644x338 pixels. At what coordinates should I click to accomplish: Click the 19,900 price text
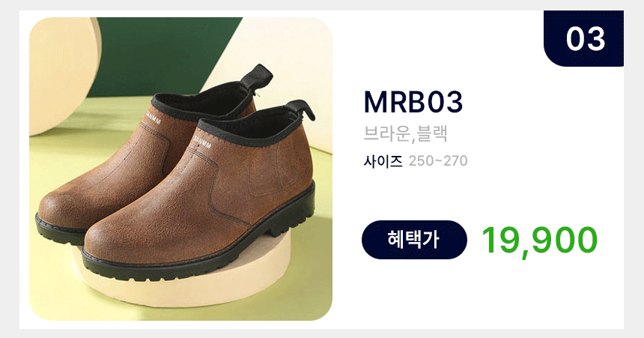pos(539,241)
